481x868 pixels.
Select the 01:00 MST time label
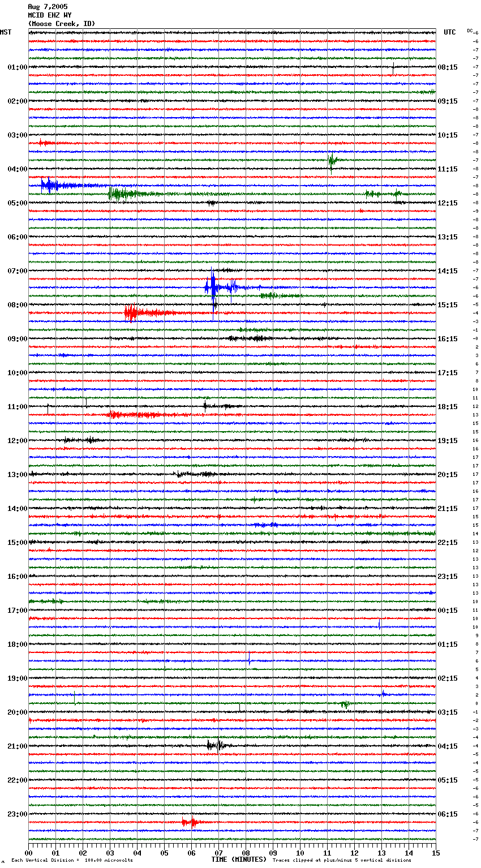pyautogui.click(x=18, y=67)
